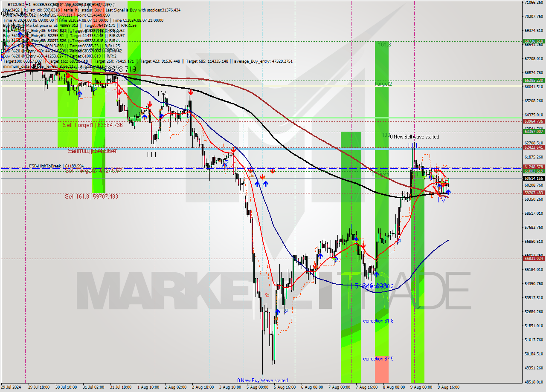
Task: Click the '1 Aug 10:00' time axis label
Action: pyautogui.click(x=148, y=387)
